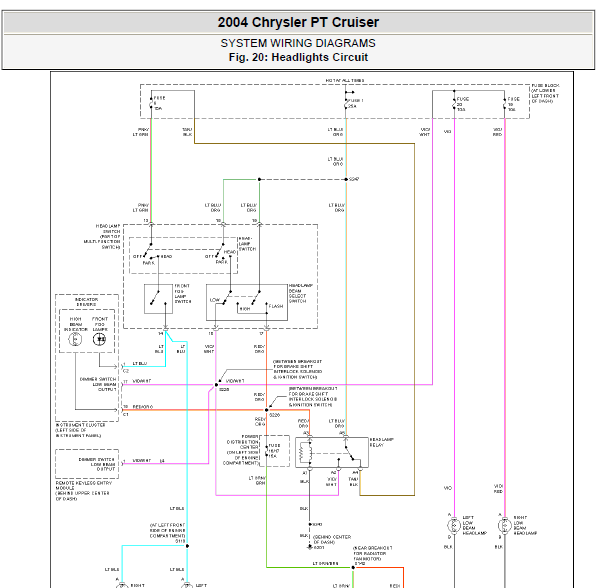This screenshot has width=600, height=588.
Task: Click the '2004 Chrysler PT Cruiser' title
Action: pyautogui.click(x=298, y=22)
